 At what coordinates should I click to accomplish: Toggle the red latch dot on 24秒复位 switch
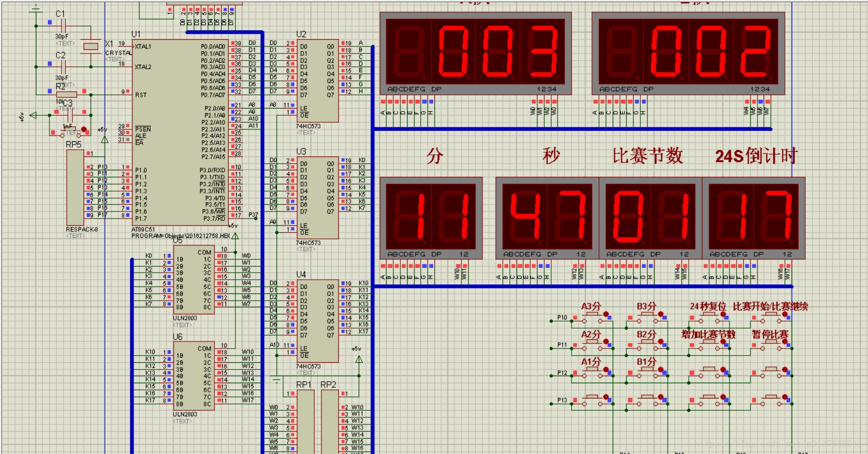pos(723,314)
